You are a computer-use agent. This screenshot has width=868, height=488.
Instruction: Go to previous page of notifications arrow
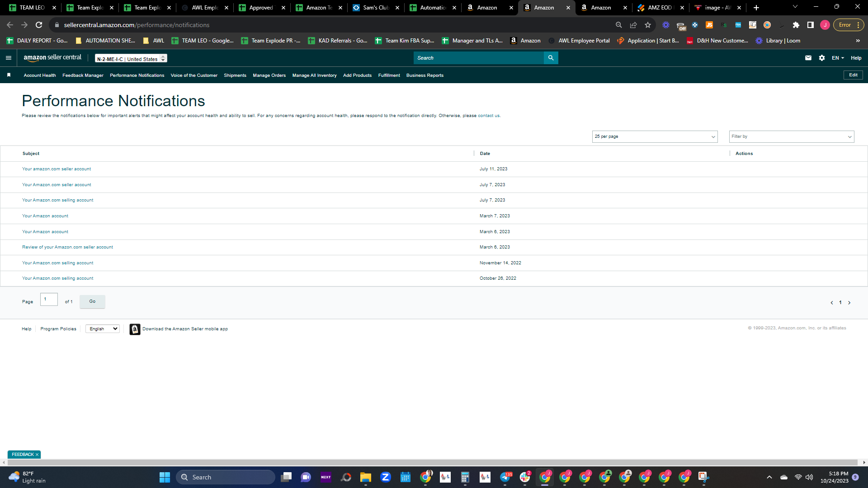click(832, 303)
